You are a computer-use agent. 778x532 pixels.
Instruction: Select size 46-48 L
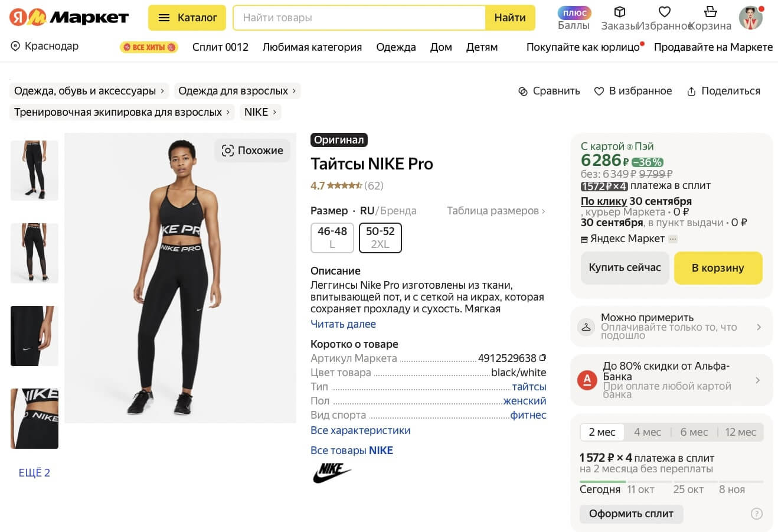[x=332, y=237]
